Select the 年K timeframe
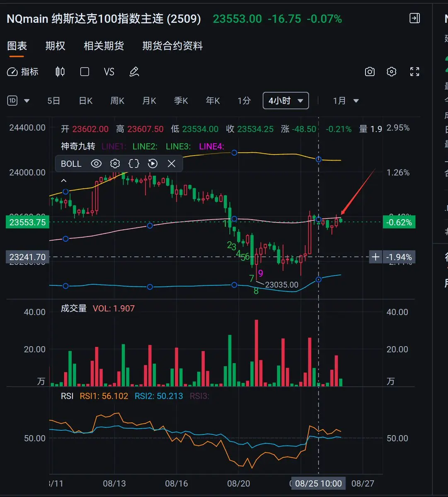Screen dimensions: 448x497 coord(213,101)
